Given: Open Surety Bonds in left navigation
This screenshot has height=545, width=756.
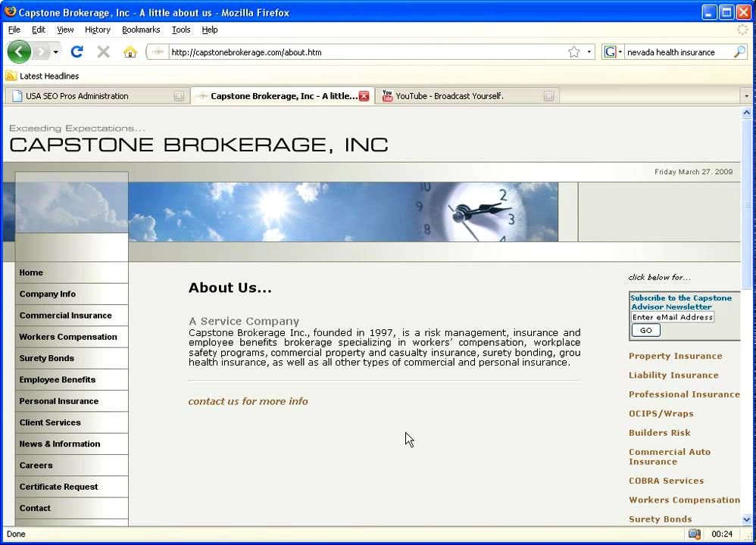Looking at the screenshot, I should pos(72,358).
